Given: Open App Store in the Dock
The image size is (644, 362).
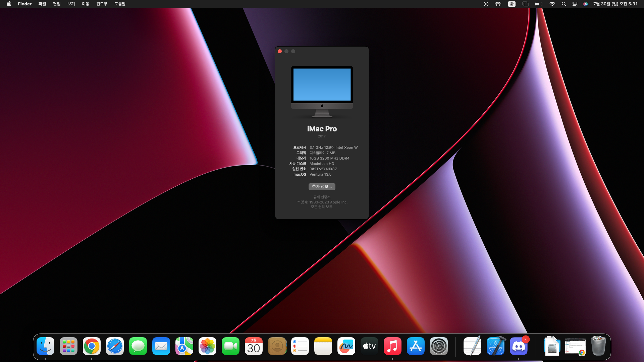Looking at the screenshot, I should coord(416,346).
